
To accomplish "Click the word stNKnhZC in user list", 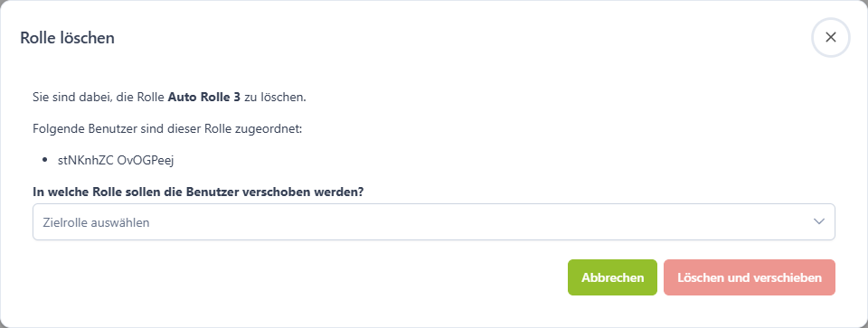I will pos(86,161).
